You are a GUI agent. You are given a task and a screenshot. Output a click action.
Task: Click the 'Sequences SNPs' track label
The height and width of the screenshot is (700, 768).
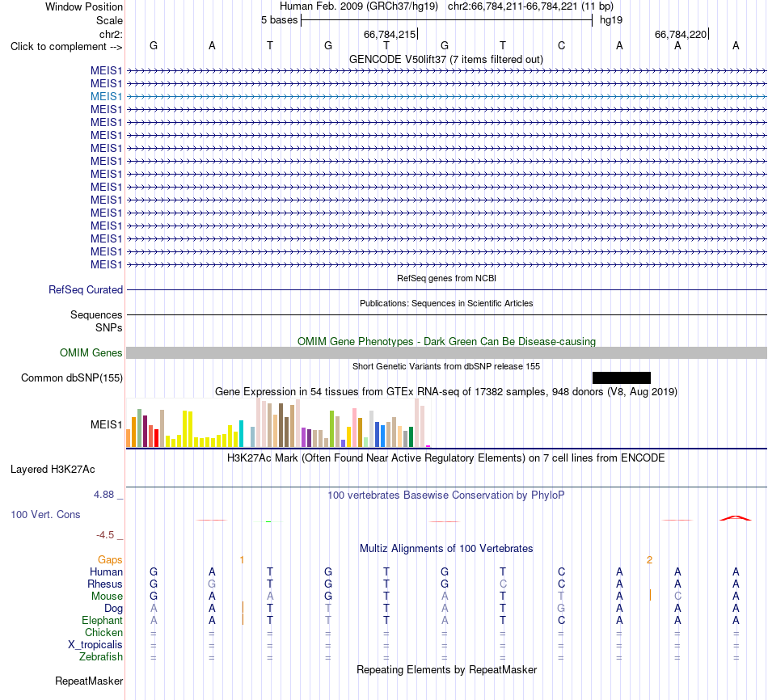click(x=96, y=321)
